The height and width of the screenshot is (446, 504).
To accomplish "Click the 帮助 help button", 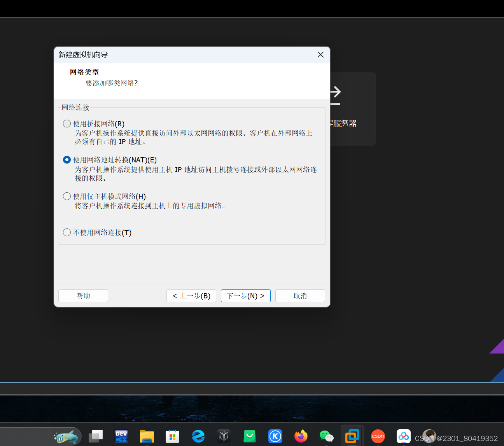I will point(83,296).
